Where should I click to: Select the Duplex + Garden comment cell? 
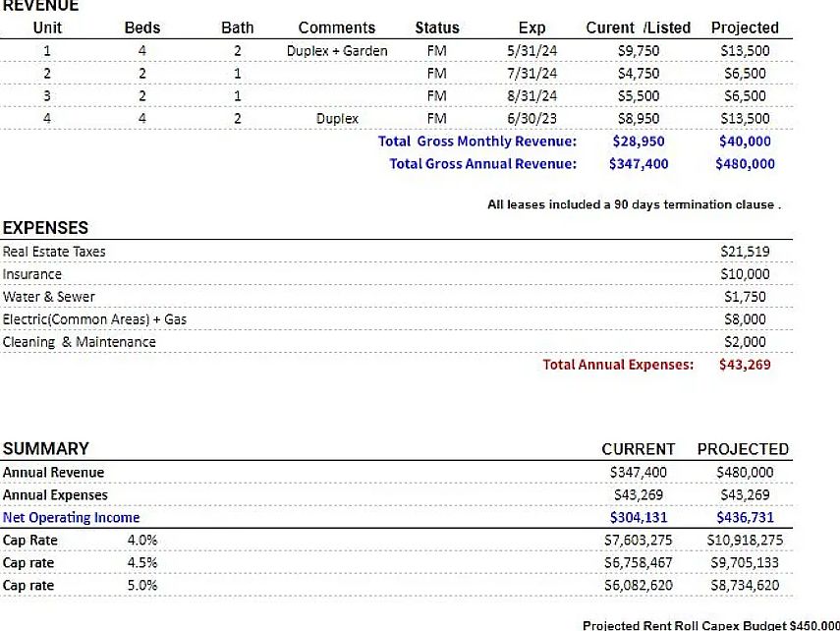tap(337, 50)
